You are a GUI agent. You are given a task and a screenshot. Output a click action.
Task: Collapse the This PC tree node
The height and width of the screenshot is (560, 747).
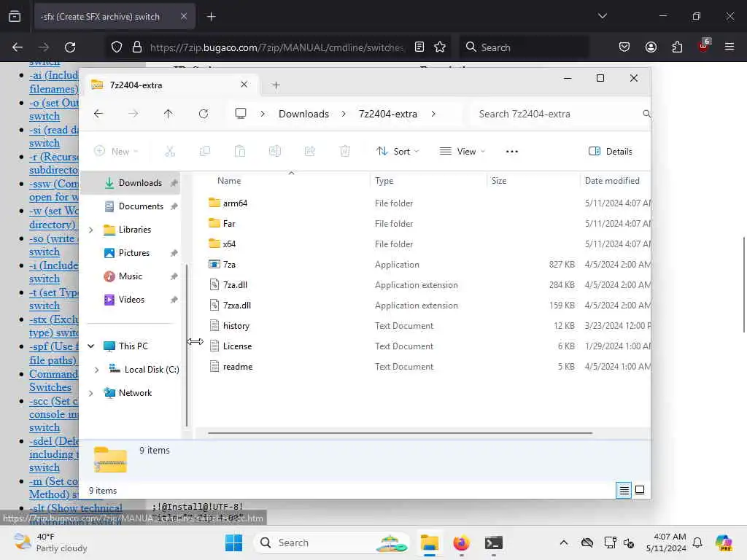click(91, 346)
